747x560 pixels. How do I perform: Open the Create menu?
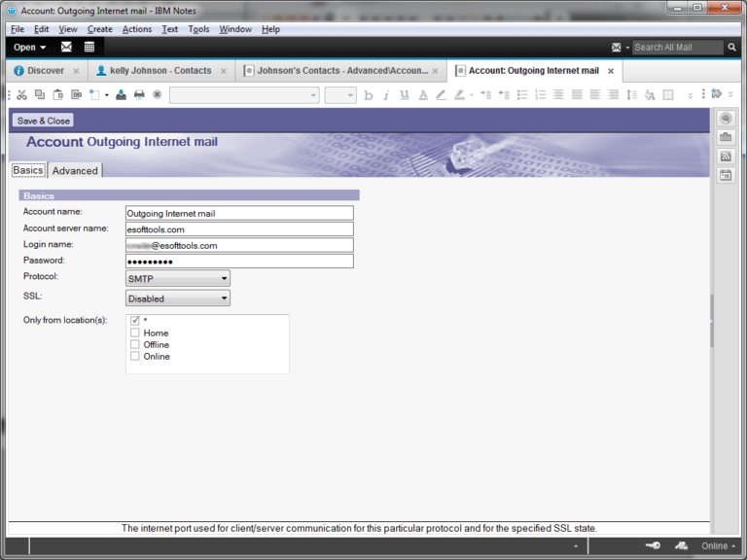click(100, 29)
